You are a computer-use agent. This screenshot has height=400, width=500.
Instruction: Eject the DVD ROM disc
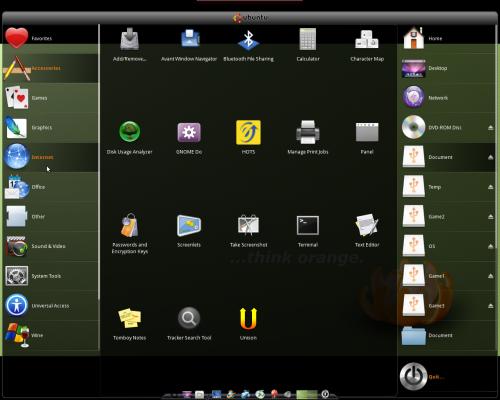[x=491, y=128]
